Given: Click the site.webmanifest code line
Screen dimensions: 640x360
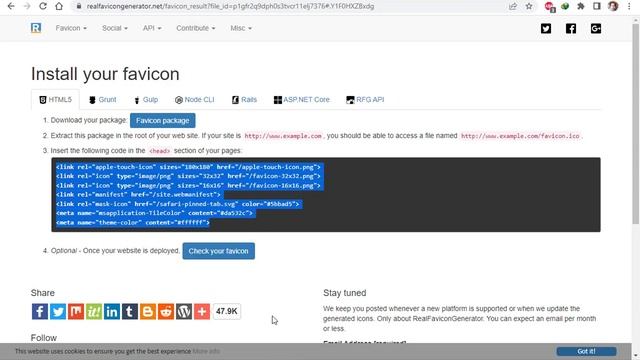Looking at the screenshot, I should tap(138, 195).
